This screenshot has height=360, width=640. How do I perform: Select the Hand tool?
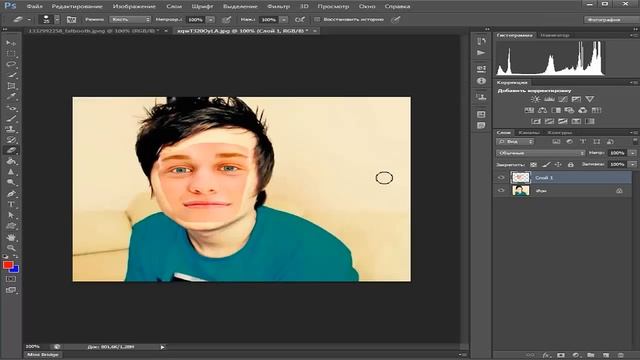(x=11, y=237)
